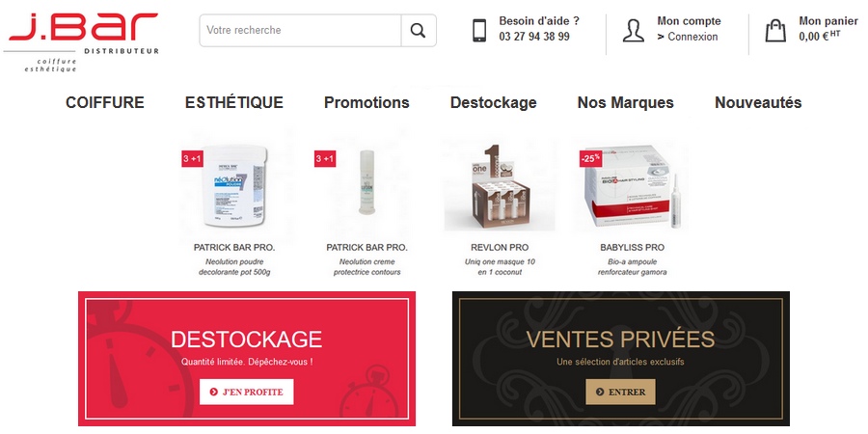Open the Nouveautés menu item
868x434 pixels.
point(758,103)
